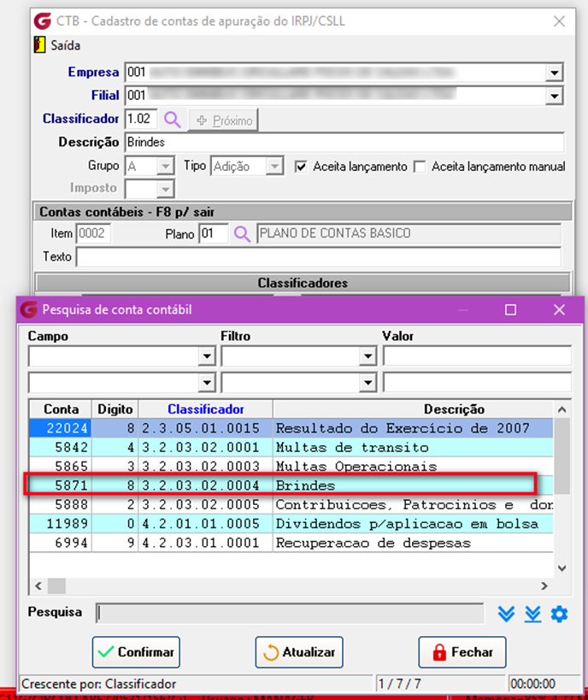Click vertical scrollbar down arrow
Image resolution: width=588 pixels, height=700 pixels.
[x=562, y=568]
